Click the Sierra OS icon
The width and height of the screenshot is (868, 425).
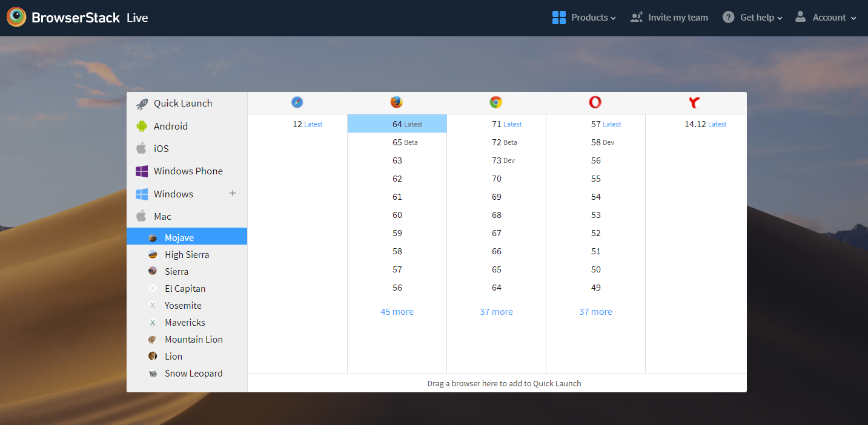[153, 271]
